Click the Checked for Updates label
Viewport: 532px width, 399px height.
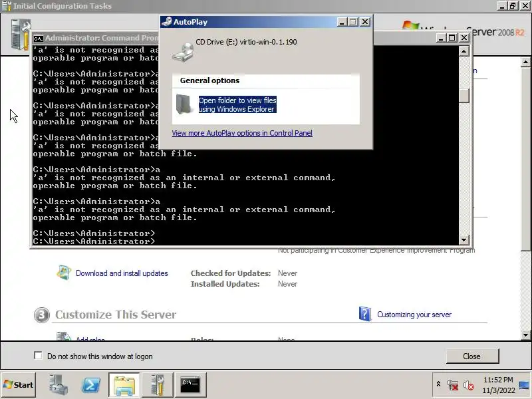click(231, 273)
